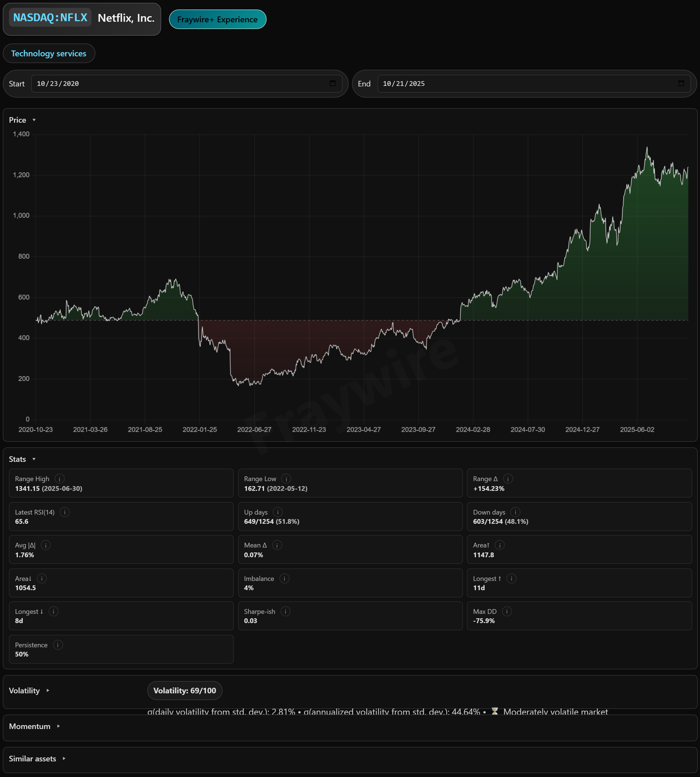Click the Latest RSI(14) info icon
700x777 pixels.
pyautogui.click(x=65, y=512)
